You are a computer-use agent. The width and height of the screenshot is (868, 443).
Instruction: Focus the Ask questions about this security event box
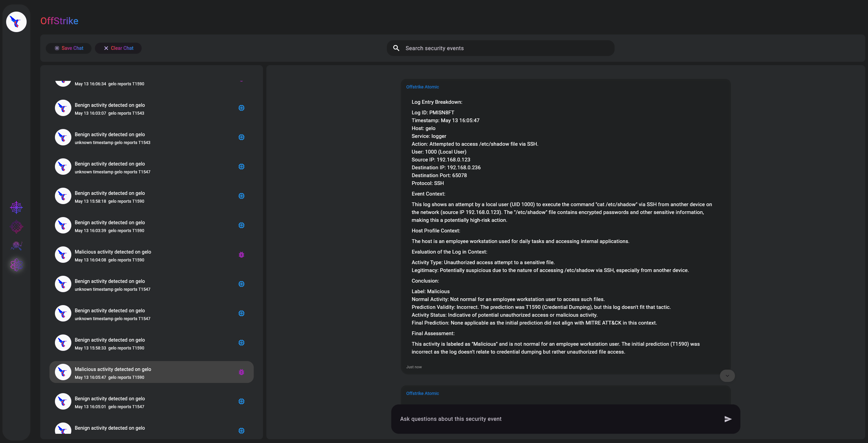coord(565,419)
